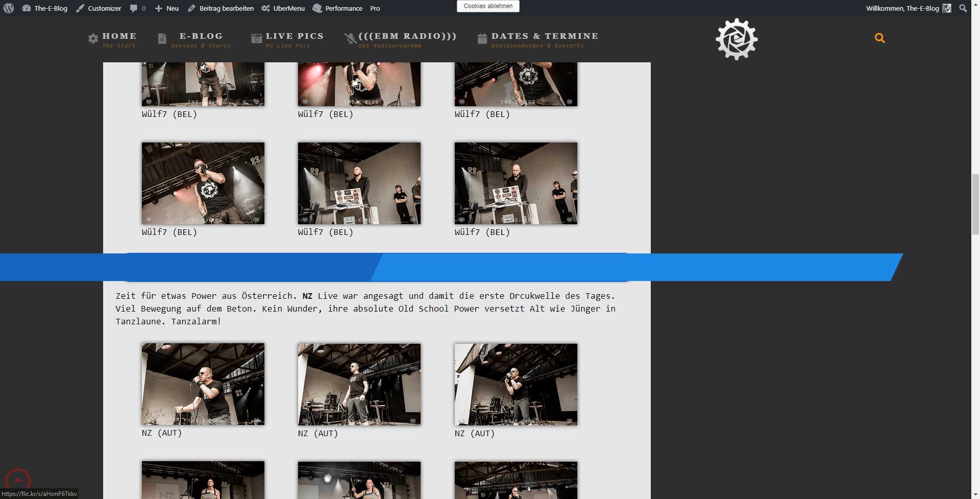Click the user avatar next to Willkommen
The image size is (980, 499).
click(x=947, y=8)
